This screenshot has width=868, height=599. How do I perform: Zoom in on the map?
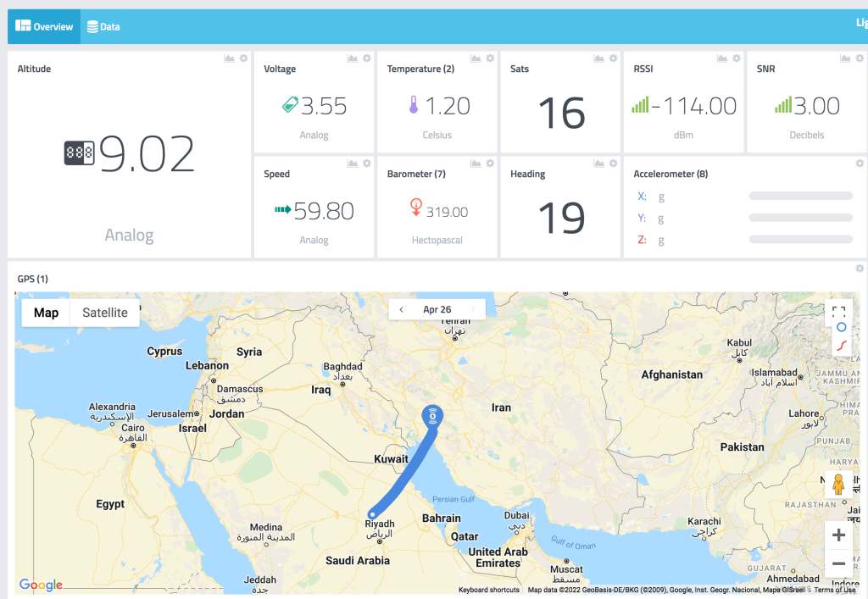tap(838, 535)
